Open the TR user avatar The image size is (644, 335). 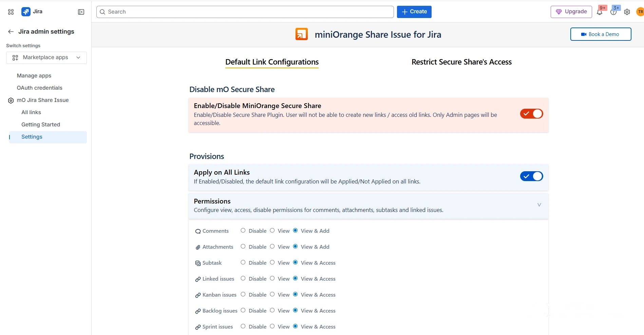[x=640, y=12]
